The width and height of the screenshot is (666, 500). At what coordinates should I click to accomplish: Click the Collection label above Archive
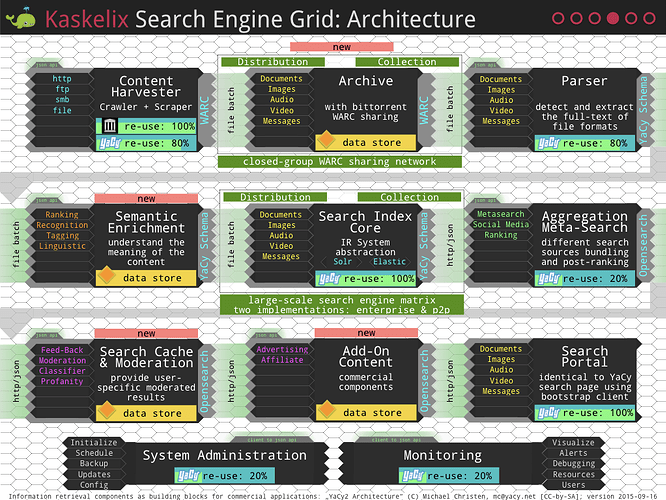point(407,62)
